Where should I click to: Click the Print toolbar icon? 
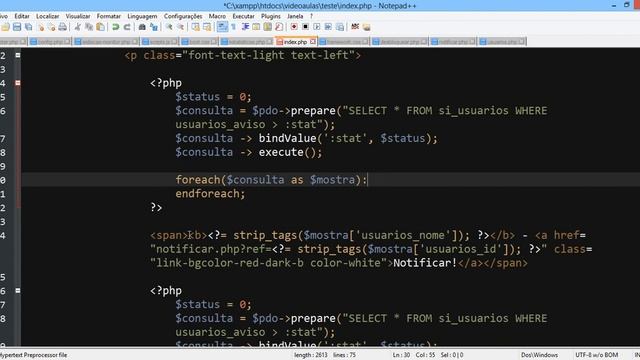tap(62, 27)
